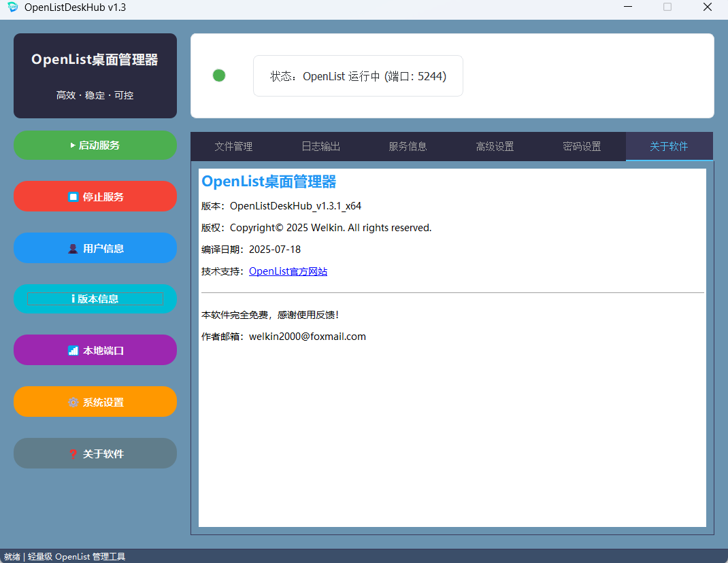Click the 关于软件 sidebar button
Viewport: 728px width, 563px height.
coord(95,453)
